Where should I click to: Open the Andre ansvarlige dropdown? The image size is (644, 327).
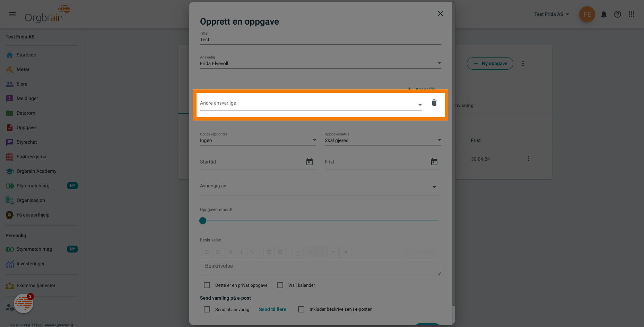311,103
